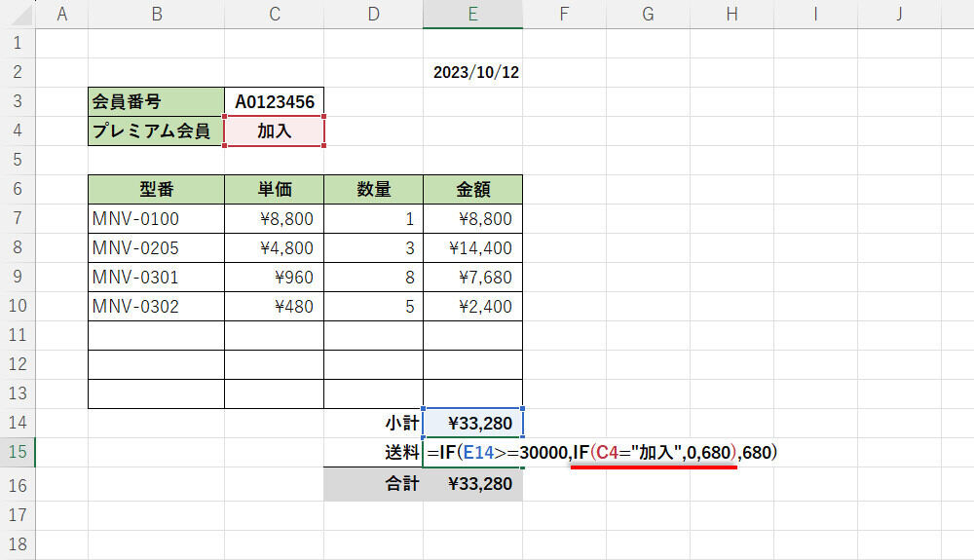This screenshot has width=974, height=560.
Task: Click the 会員番号 label cell
Action: [157, 102]
